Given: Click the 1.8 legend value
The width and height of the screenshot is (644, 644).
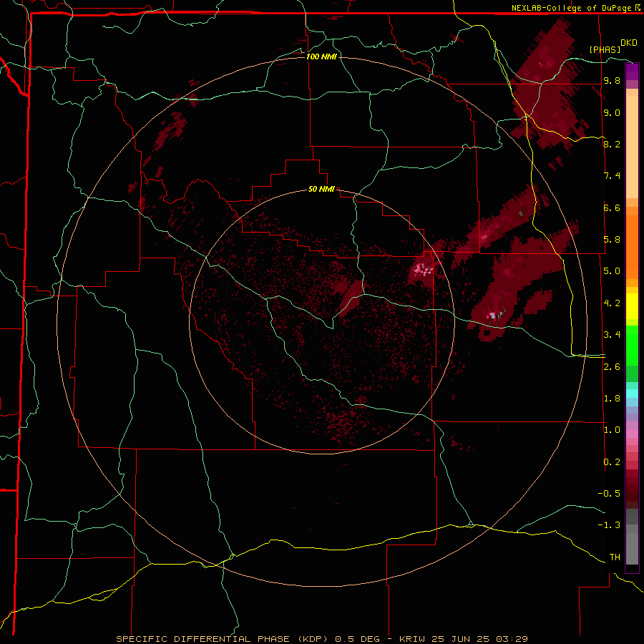Looking at the screenshot, I should pos(612,399).
